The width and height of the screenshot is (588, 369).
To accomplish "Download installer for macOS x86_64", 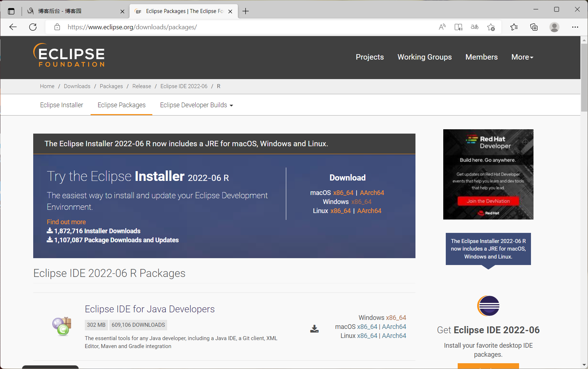I will coord(343,193).
